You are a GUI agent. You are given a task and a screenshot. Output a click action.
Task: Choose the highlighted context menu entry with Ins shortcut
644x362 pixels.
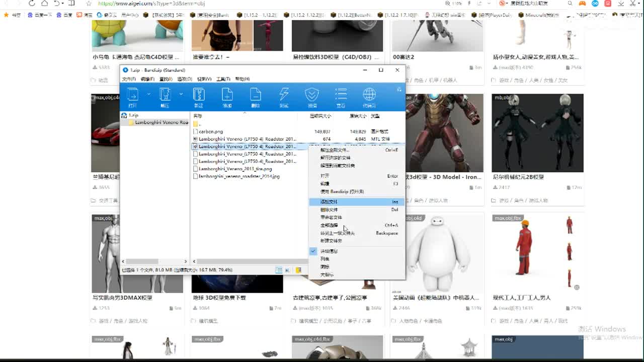click(356, 202)
